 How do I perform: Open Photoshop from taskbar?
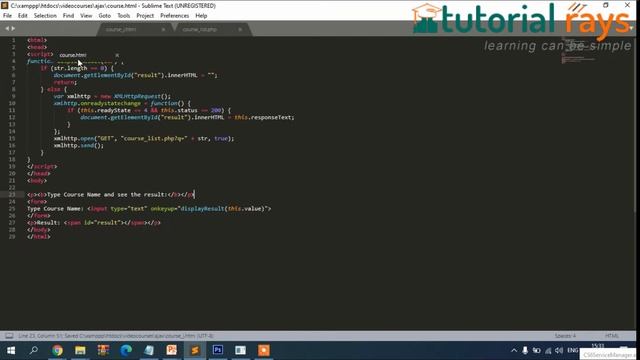(218, 350)
